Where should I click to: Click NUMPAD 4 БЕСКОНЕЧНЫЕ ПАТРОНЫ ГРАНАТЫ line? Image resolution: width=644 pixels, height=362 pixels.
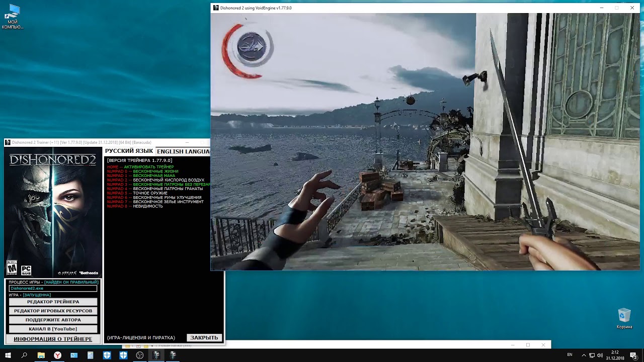(x=155, y=189)
